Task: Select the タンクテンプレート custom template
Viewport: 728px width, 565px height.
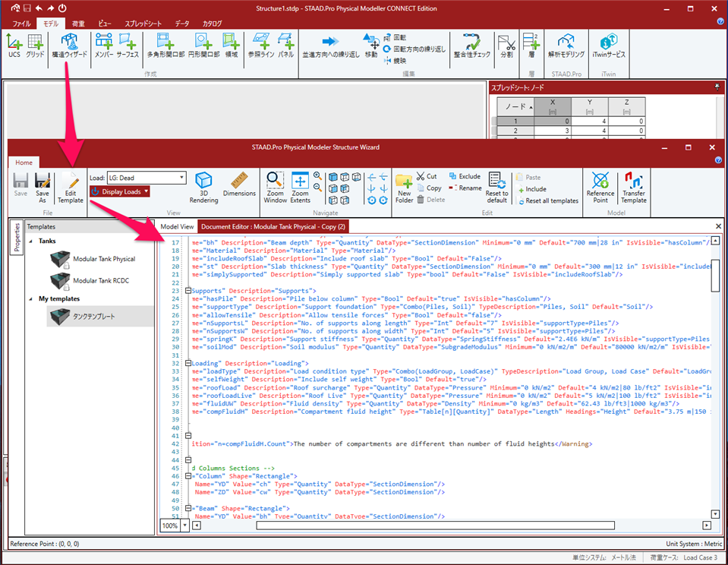Action: [99, 317]
